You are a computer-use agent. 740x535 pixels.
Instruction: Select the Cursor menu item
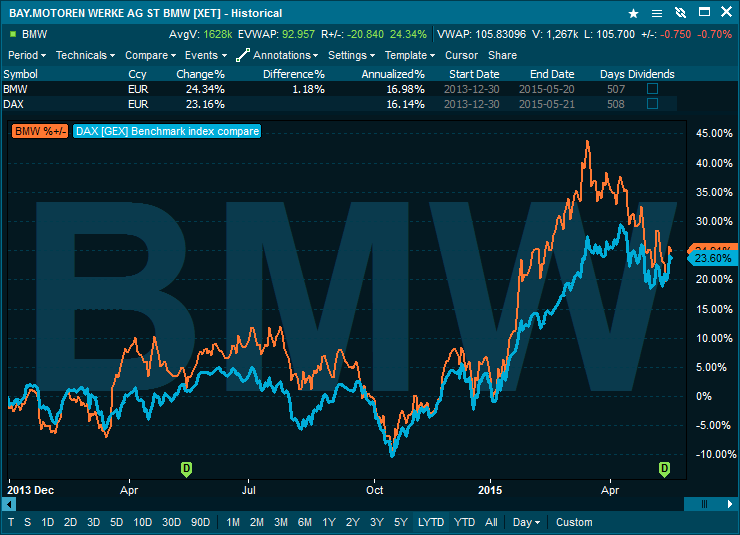(461, 55)
